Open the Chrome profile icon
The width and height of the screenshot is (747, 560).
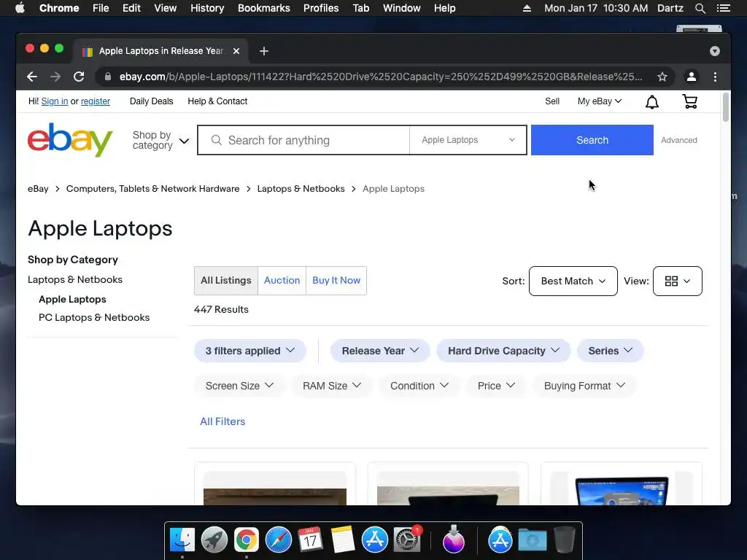692,77
